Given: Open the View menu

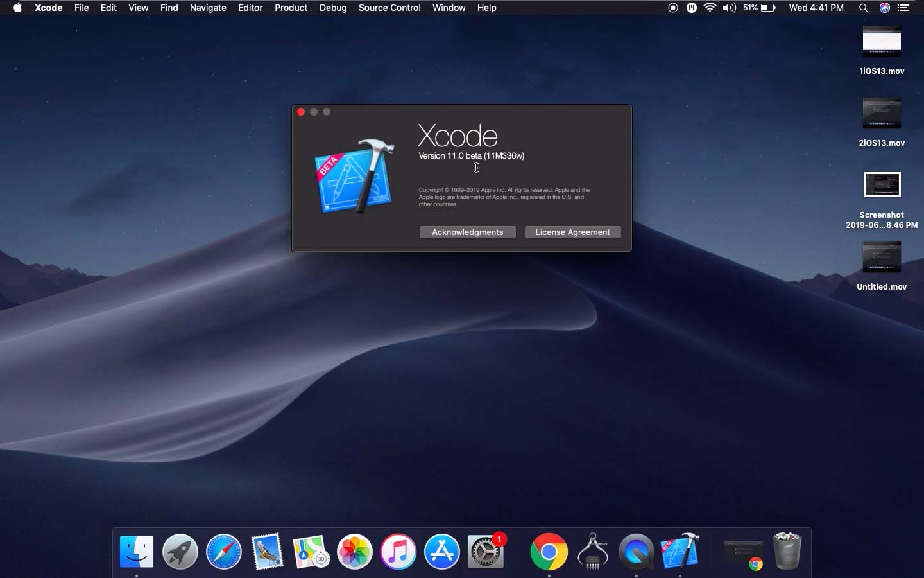Looking at the screenshot, I should coord(138,8).
